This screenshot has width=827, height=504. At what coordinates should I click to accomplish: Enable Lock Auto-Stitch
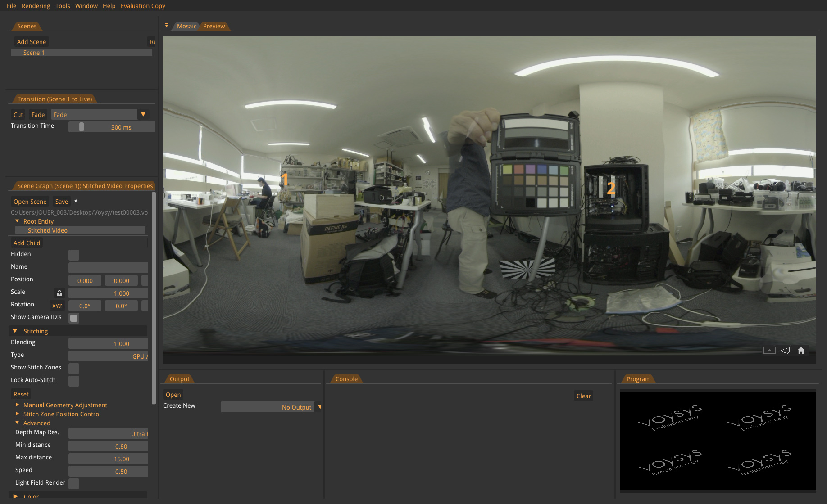click(x=73, y=381)
